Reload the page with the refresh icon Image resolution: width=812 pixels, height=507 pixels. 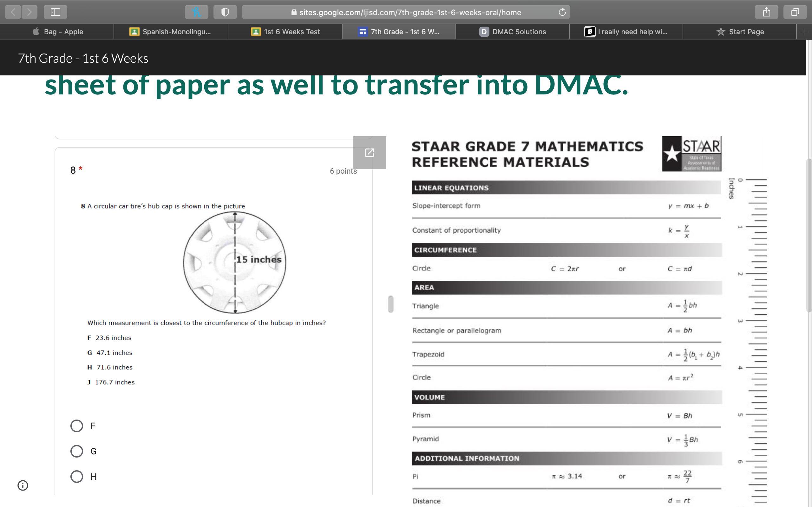click(x=562, y=12)
